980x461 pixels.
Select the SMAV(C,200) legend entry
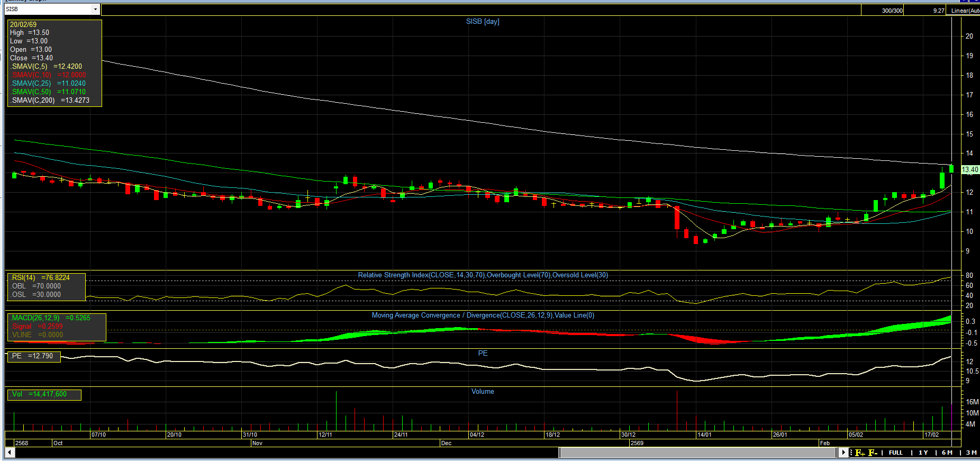tap(50, 100)
